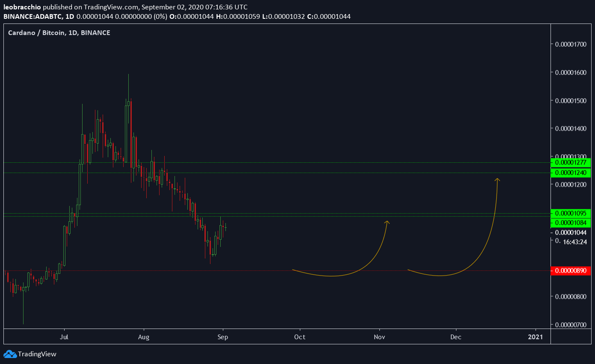Image resolution: width=595 pixels, height=364 pixels.
Task: Select the 2021 label on time axis
Action: click(x=536, y=337)
